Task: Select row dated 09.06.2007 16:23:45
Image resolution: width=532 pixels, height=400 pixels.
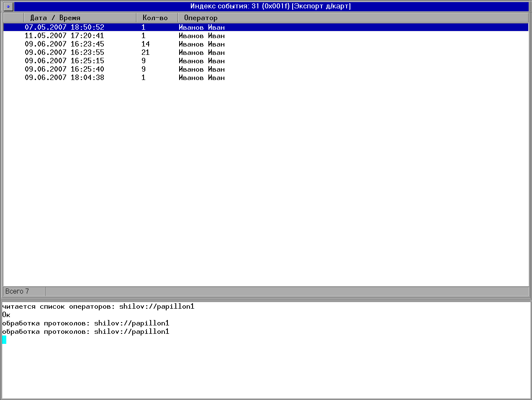Action: point(266,44)
